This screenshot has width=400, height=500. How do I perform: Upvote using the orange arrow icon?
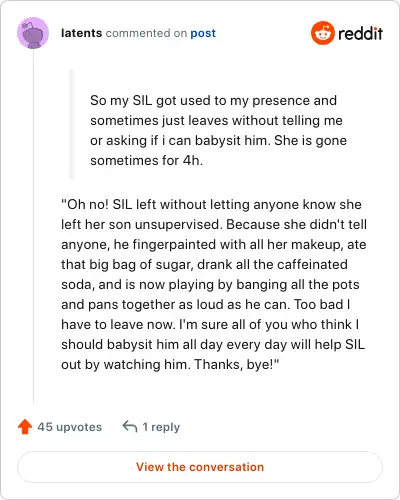tap(25, 427)
